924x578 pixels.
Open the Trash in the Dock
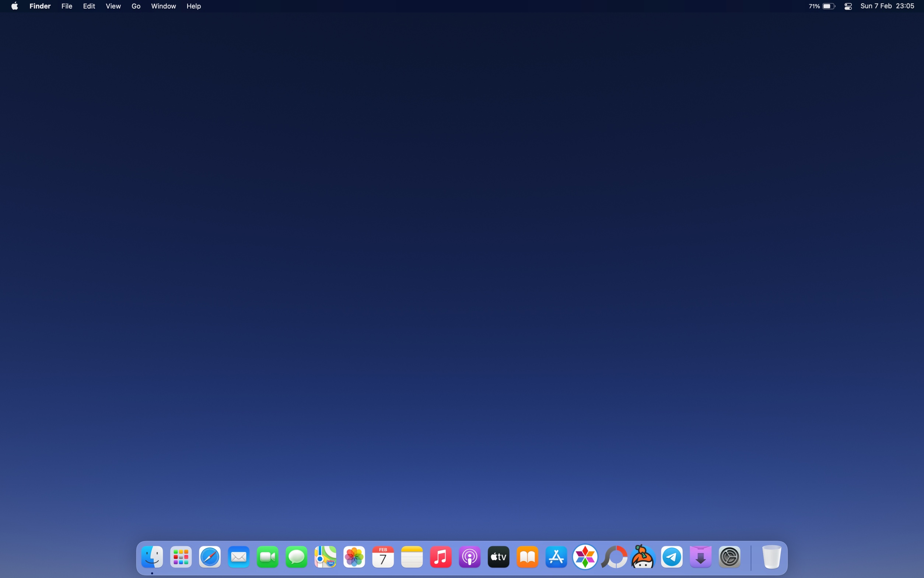click(771, 557)
